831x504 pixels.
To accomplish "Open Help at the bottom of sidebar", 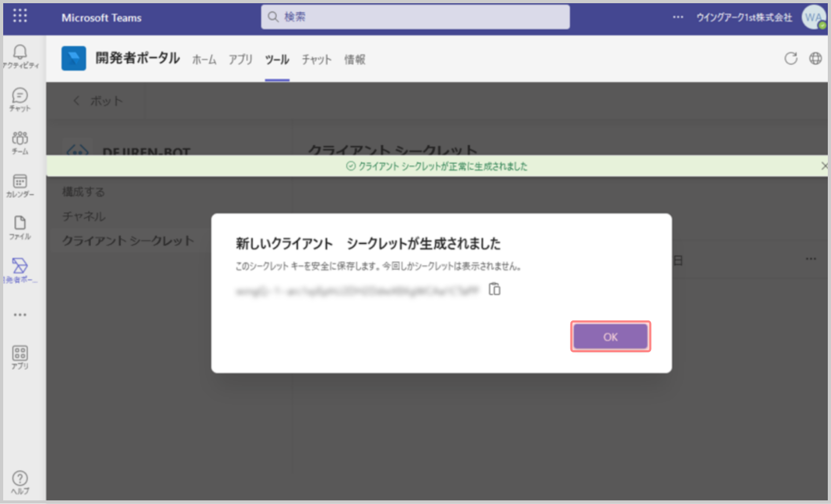I will [20, 482].
